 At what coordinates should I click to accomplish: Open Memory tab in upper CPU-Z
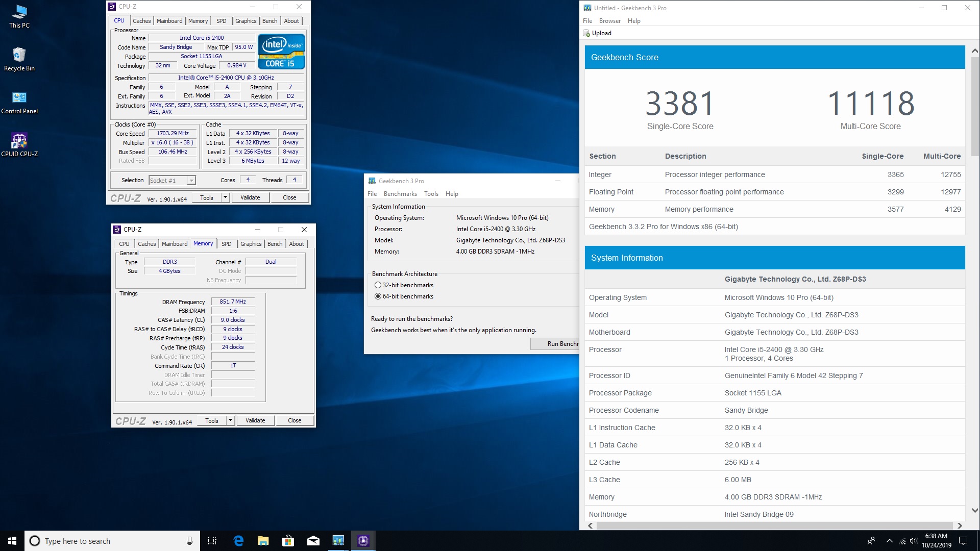click(x=198, y=21)
